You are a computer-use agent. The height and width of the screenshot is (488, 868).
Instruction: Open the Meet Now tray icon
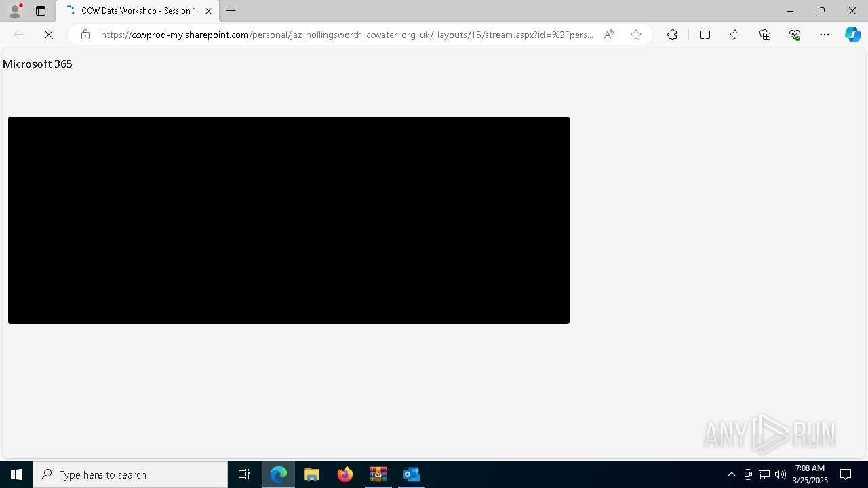click(748, 474)
